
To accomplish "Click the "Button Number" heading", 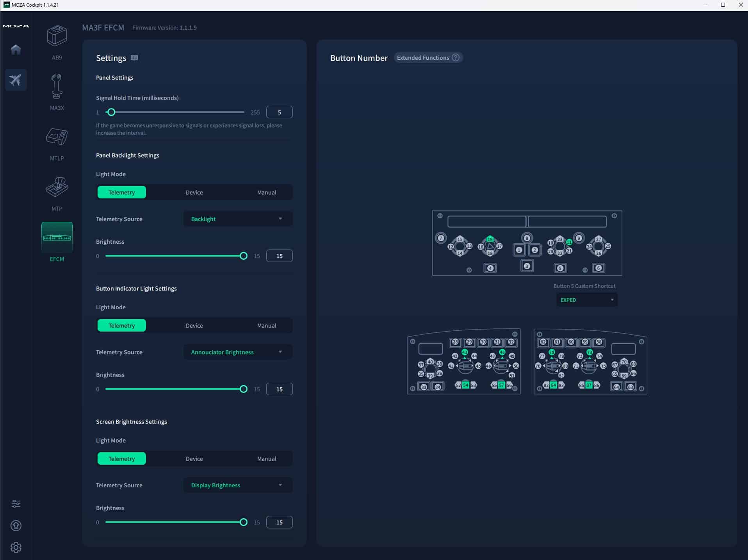I will point(359,58).
